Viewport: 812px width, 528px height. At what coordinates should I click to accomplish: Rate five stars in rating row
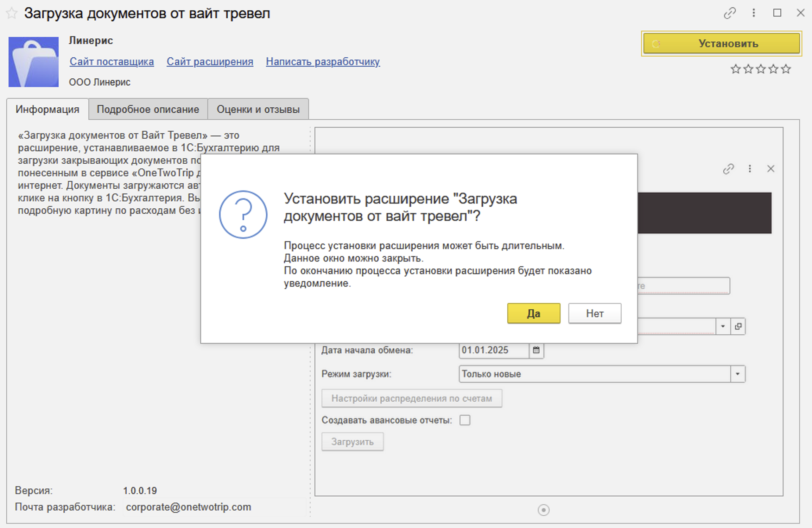786,69
